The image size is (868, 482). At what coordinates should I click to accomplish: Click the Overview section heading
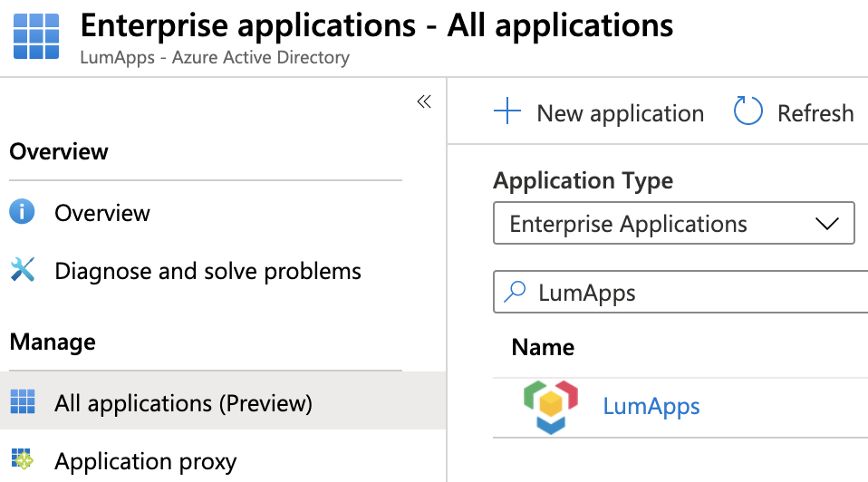[59, 151]
